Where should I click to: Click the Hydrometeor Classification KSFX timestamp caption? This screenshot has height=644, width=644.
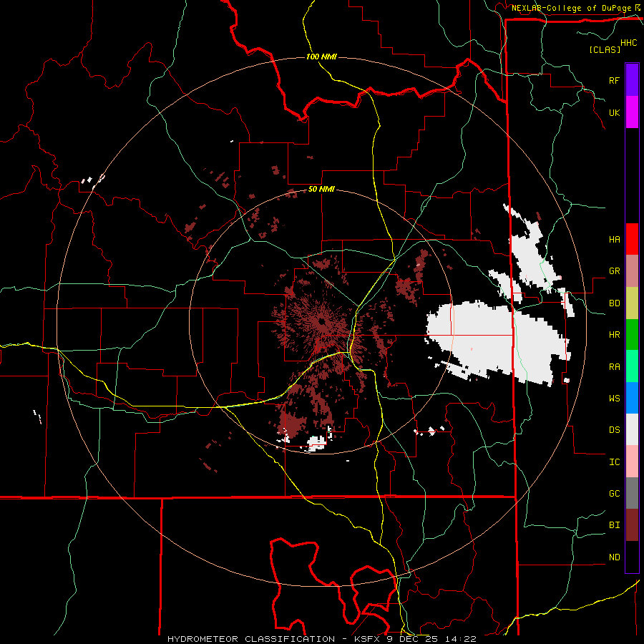[322, 639]
